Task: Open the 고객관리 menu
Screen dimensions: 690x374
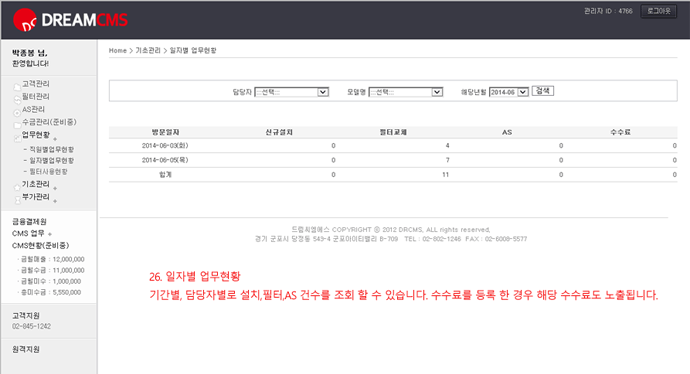Action: [36, 84]
